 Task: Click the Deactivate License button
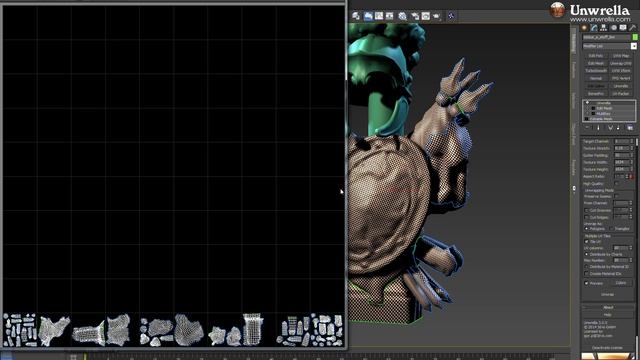coord(607,348)
